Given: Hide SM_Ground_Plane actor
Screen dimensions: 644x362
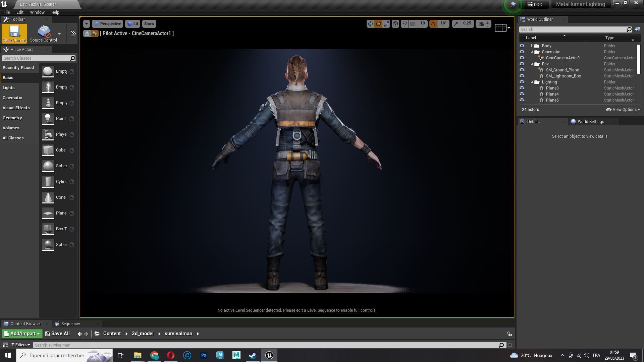Looking at the screenshot, I should point(522,70).
